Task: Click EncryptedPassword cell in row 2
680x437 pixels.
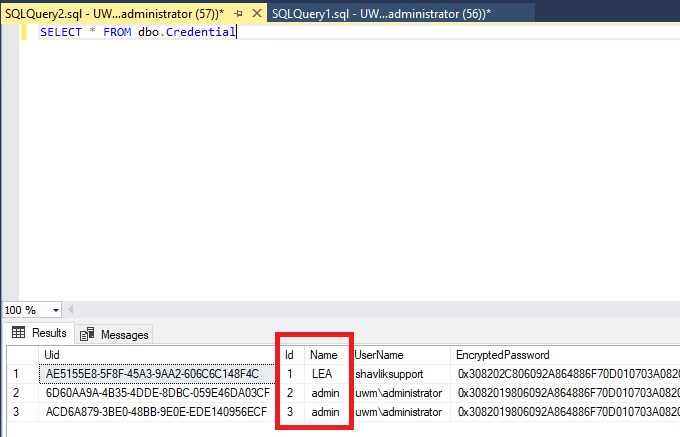Action: point(565,393)
